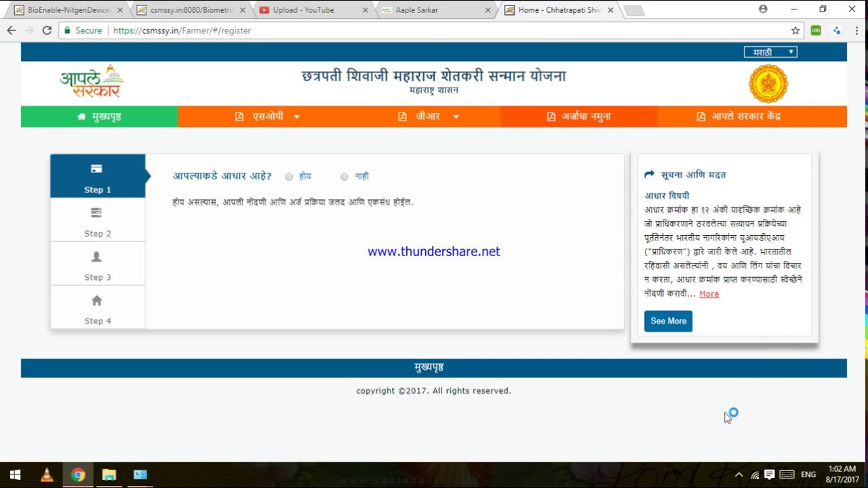Select Step 2 list icon
The width and height of the screenshot is (868, 488).
[96, 213]
